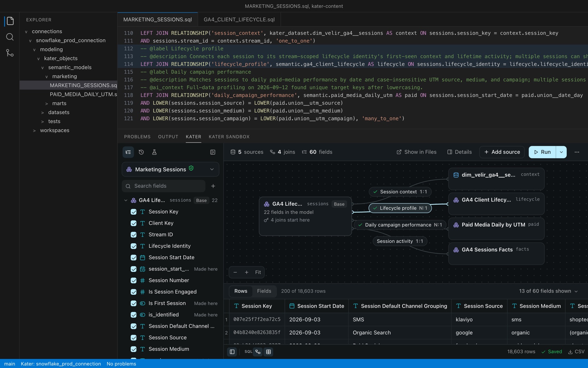This screenshot has height=368, width=588.
Task: Run the query with Run button
Action: [x=542, y=152]
